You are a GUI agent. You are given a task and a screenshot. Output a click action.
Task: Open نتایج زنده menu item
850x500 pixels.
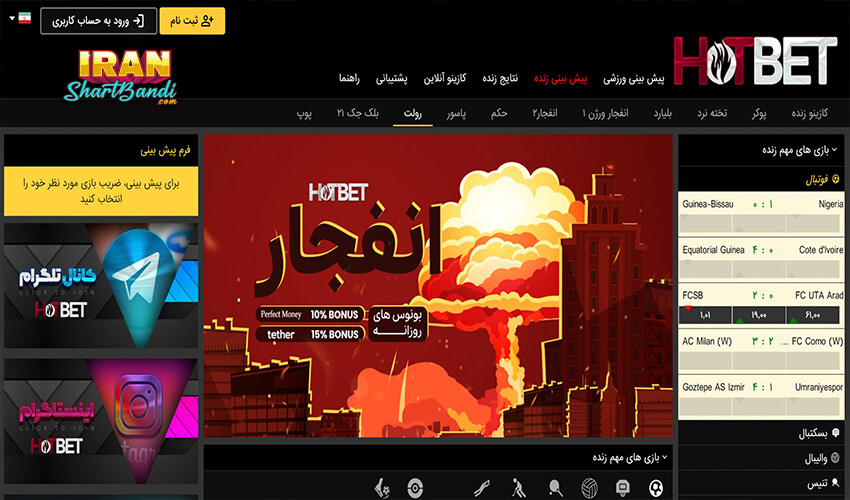(500, 79)
